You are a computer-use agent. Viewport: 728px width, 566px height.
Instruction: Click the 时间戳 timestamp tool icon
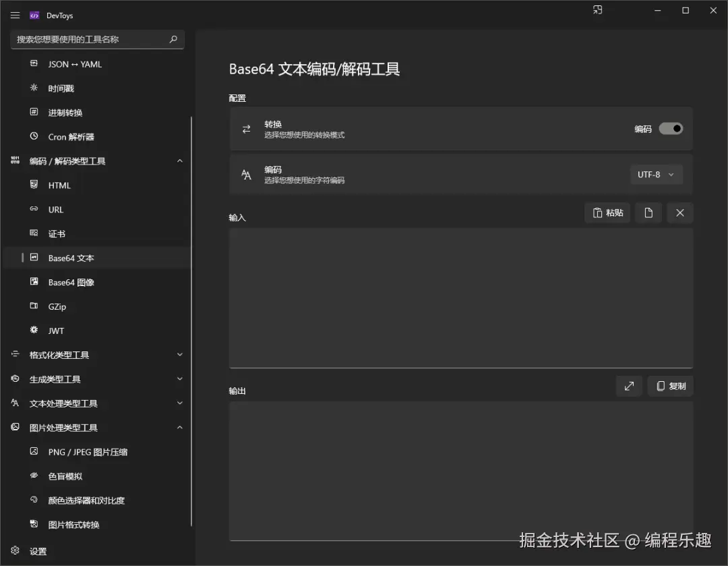point(34,88)
